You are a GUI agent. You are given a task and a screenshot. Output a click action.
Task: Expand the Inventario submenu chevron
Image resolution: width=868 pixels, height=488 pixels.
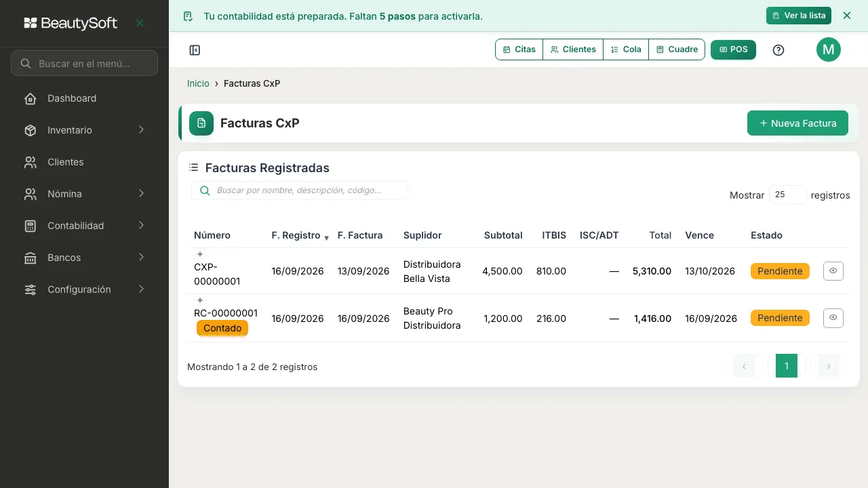tap(141, 129)
